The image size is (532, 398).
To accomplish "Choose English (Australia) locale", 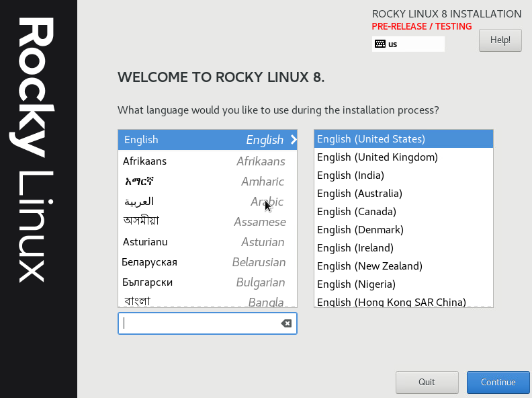I will (x=404, y=193).
